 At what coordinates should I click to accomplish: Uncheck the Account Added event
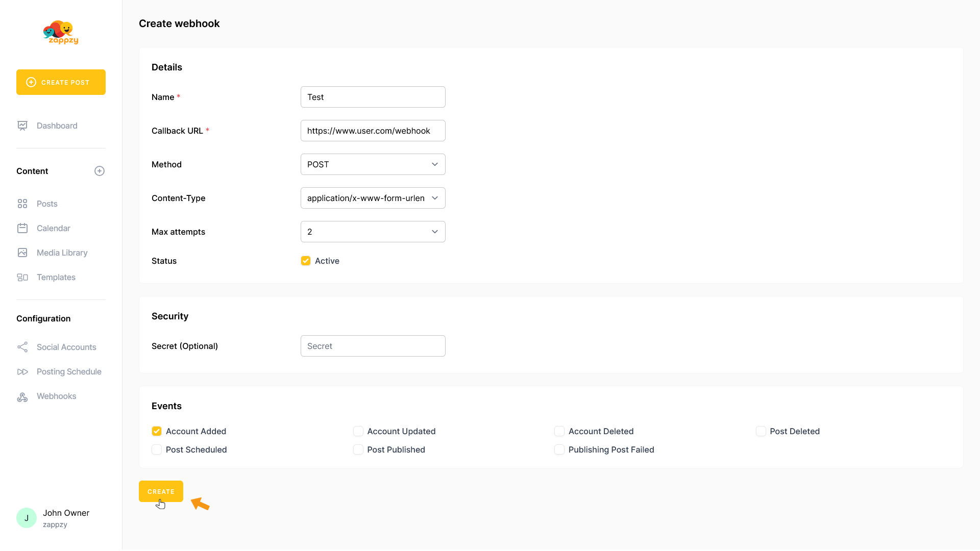[x=157, y=431]
